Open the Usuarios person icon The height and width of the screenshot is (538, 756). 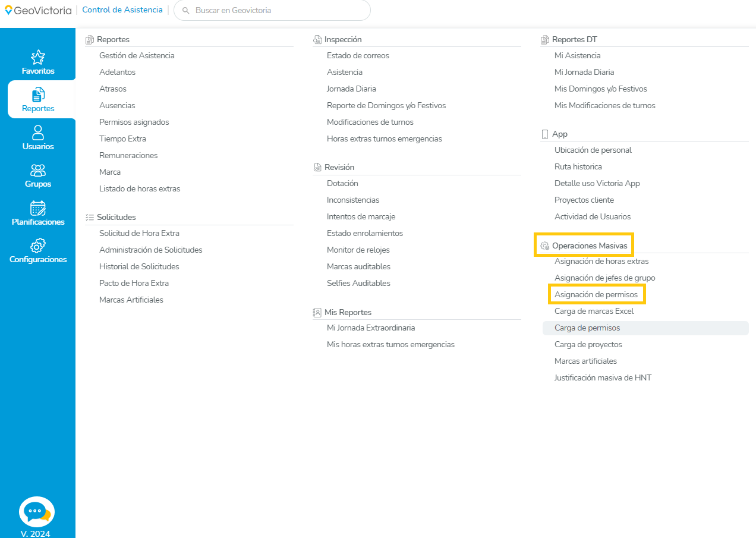[38, 132]
